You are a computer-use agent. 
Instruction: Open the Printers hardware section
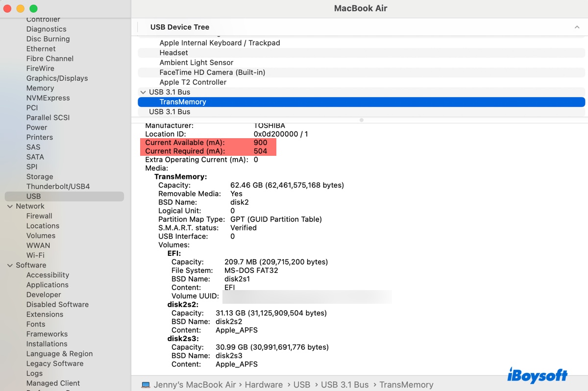(x=39, y=137)
